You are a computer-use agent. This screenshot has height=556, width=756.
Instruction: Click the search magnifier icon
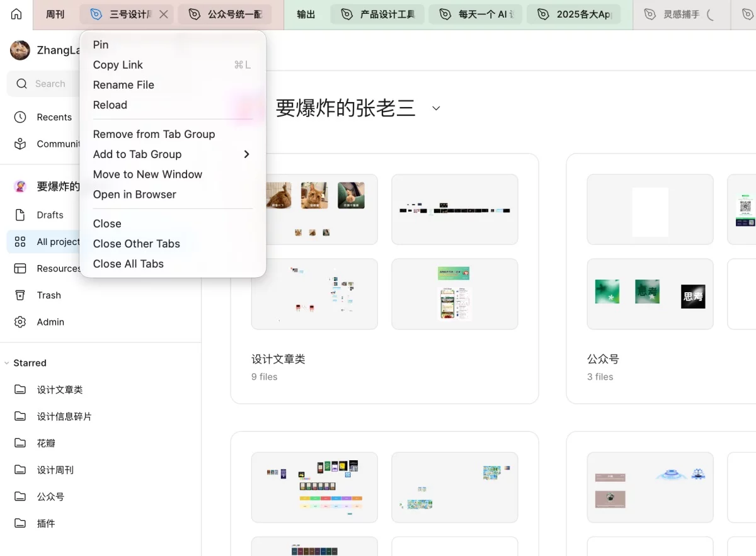(x=22, y=84)
